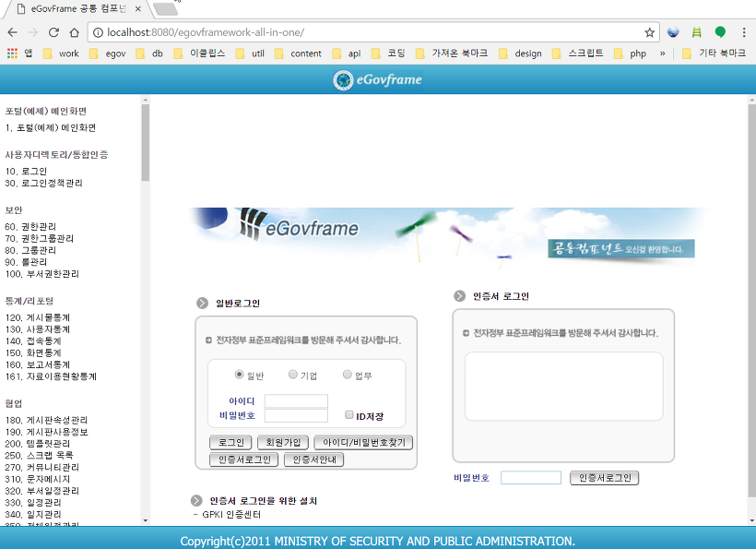Image resolution: width=756 pixels, height=549 pixels.
Task: Bookmark this page with star icon
Action: coord(649,32)
